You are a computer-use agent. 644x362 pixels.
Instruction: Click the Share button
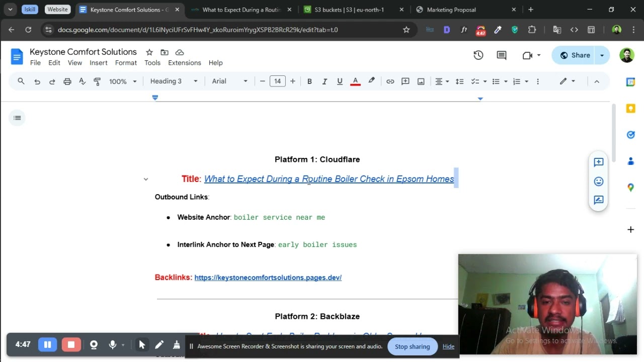point(575,55)
